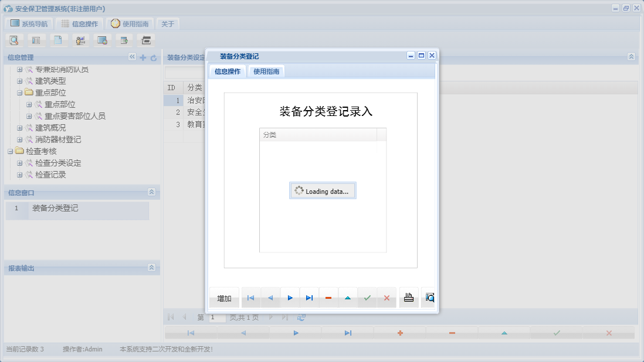Collapse the 信息窗口 panel
The image size is (644, 362).
(152, 192)
